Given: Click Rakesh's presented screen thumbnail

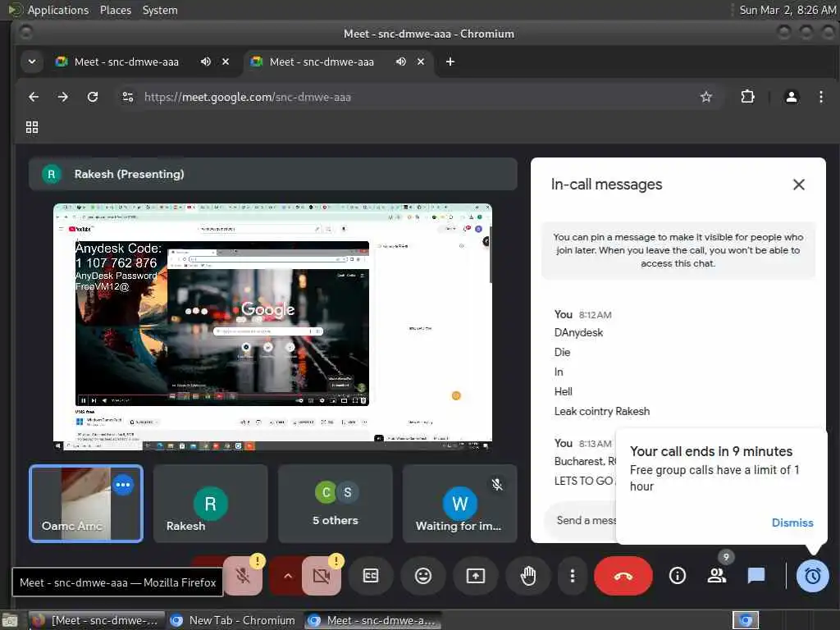Looking at the screenshot, I should coord(272,326).
